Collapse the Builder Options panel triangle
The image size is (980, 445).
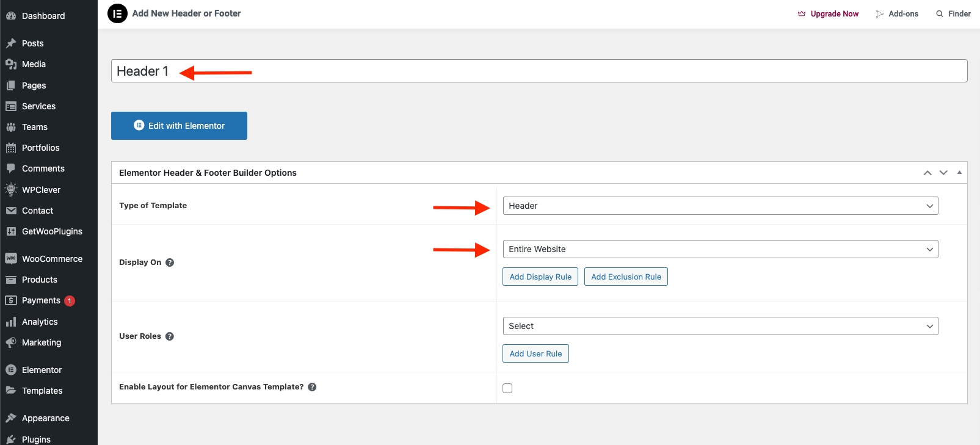pos(959,173)
